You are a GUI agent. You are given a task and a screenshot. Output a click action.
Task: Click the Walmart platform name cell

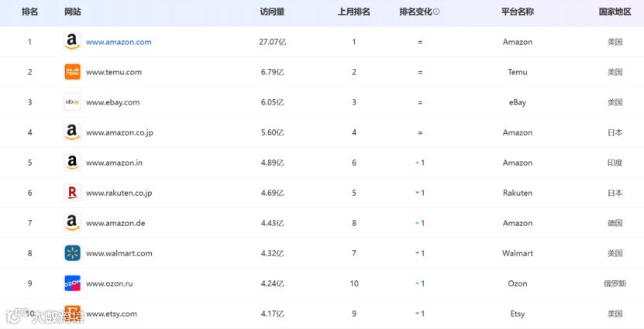tap(518, 253)
